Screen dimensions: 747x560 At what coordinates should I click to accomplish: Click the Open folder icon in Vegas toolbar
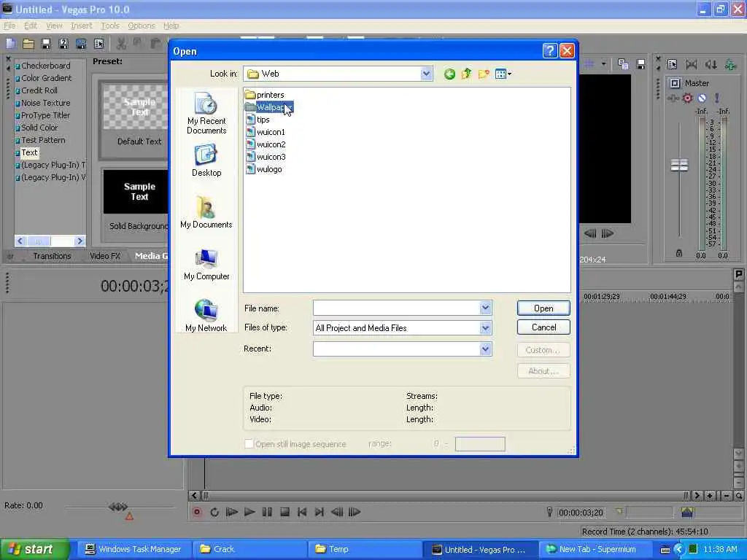[x=28, y=44]
